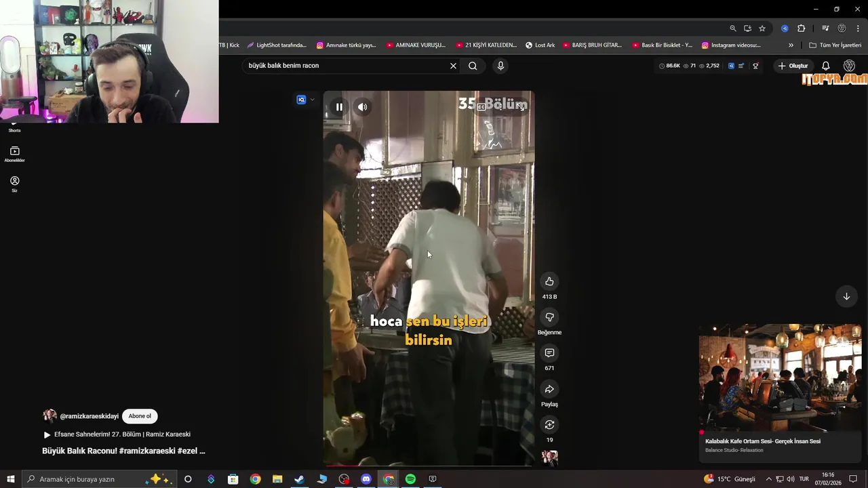Open the 'BARIŞ BRUH GİTAR...' bookmark
The image size is (868, 488).
tap(592, 45)
